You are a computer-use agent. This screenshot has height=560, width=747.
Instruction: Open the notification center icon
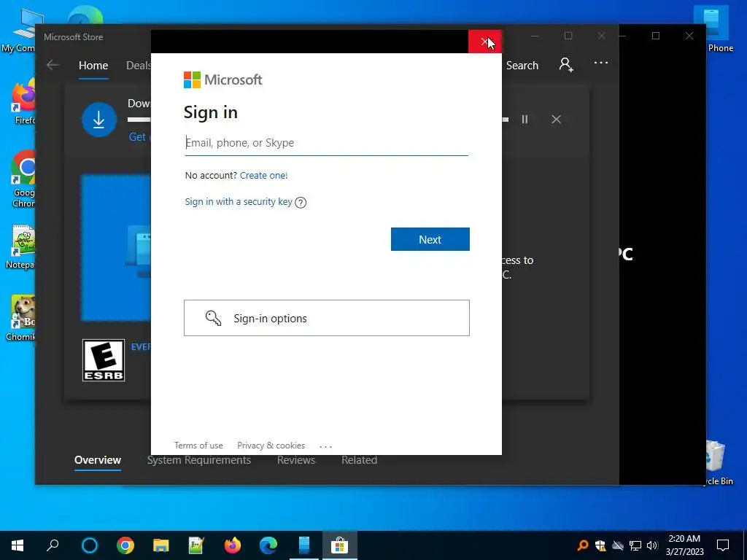pyautogui.click(x=723, y=545)
